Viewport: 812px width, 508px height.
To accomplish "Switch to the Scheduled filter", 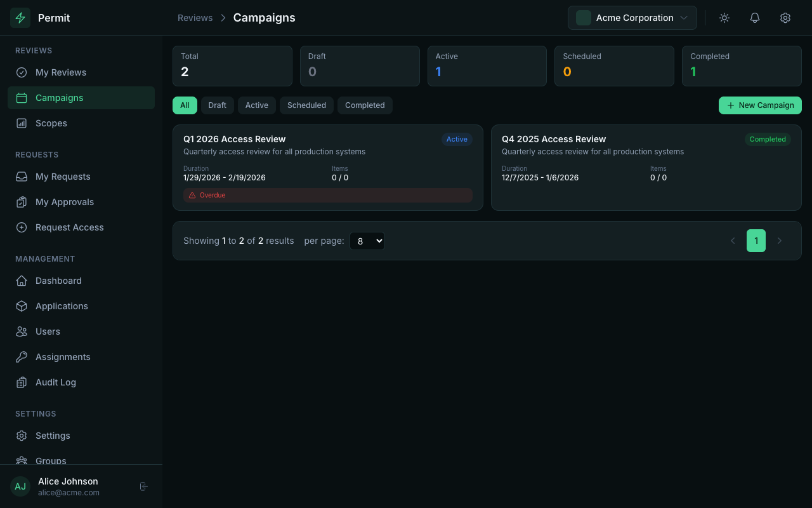I will [x=306, y=105].
